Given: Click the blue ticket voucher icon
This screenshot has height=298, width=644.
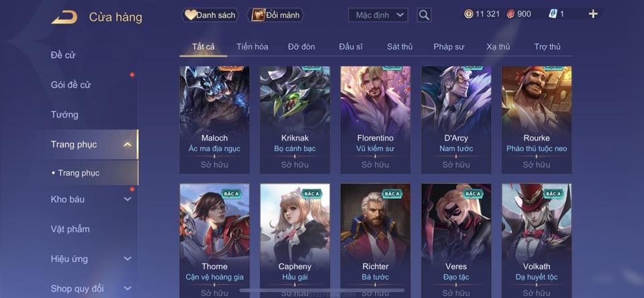Looking at the screenshot, I should (553, 14).
